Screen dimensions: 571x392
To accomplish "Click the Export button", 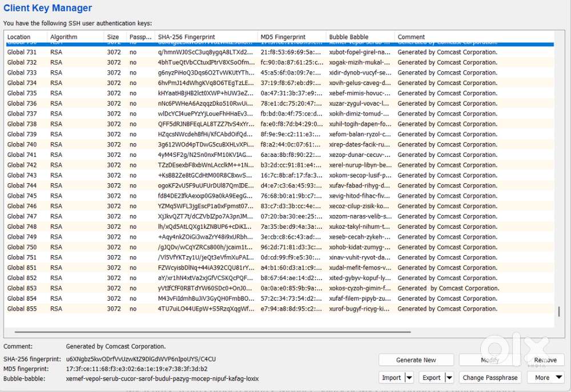I will 432,377.
